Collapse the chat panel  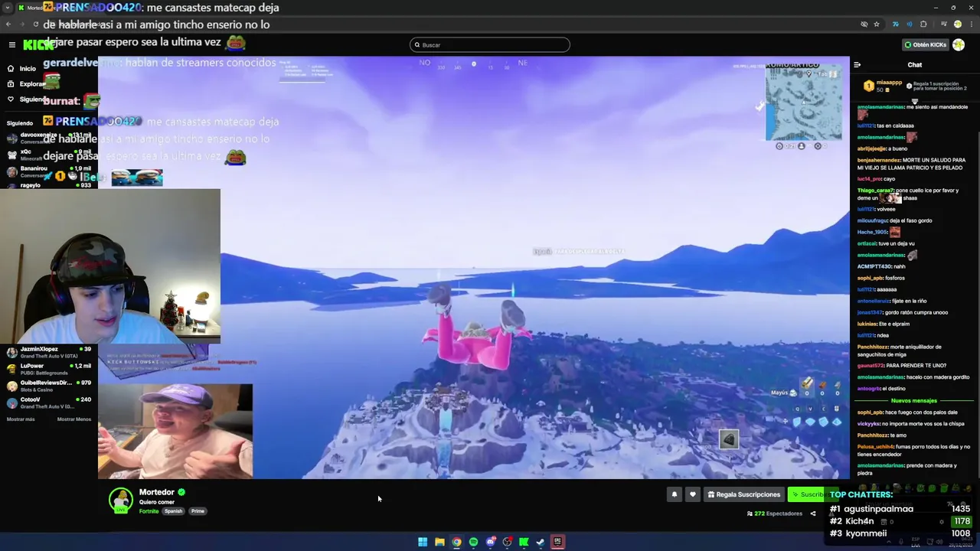(857, 65)
